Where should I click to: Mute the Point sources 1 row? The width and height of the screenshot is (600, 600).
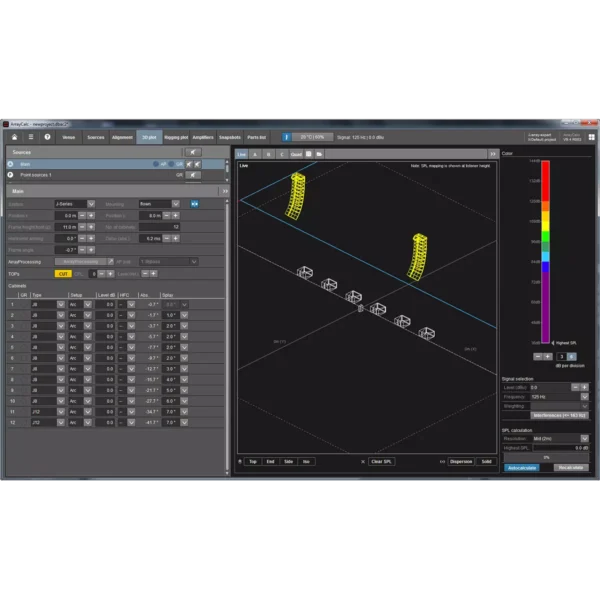point(193,175)
